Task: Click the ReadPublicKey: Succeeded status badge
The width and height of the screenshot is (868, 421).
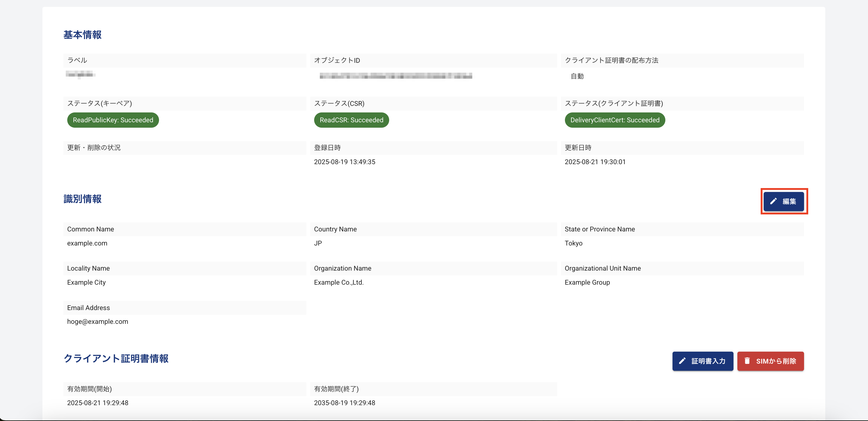Action: point(113,120)
